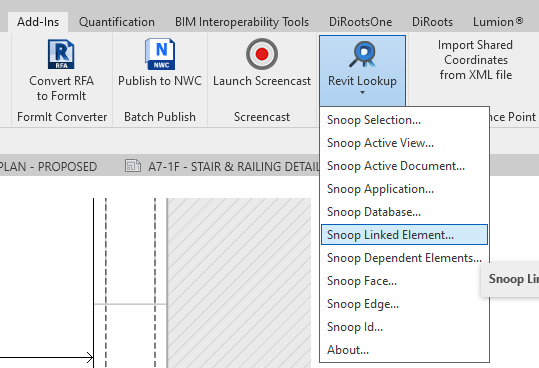Click the hatched region in the drawing view
This screenshot has width=539, height=368.
point(239,282)
